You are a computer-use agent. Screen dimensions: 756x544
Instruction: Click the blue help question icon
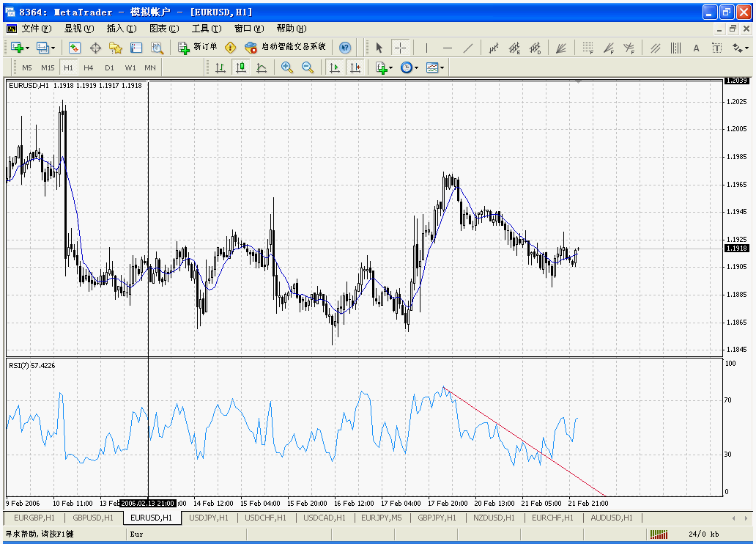[x=345, y=48]
